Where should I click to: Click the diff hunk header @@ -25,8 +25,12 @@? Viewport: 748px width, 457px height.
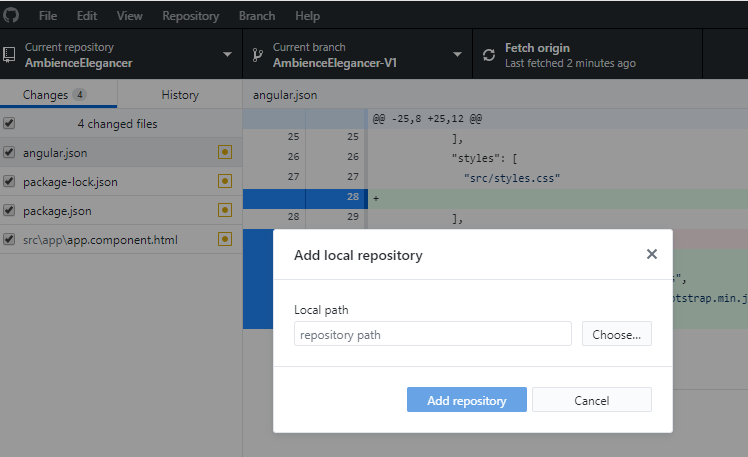coord(427,118)
